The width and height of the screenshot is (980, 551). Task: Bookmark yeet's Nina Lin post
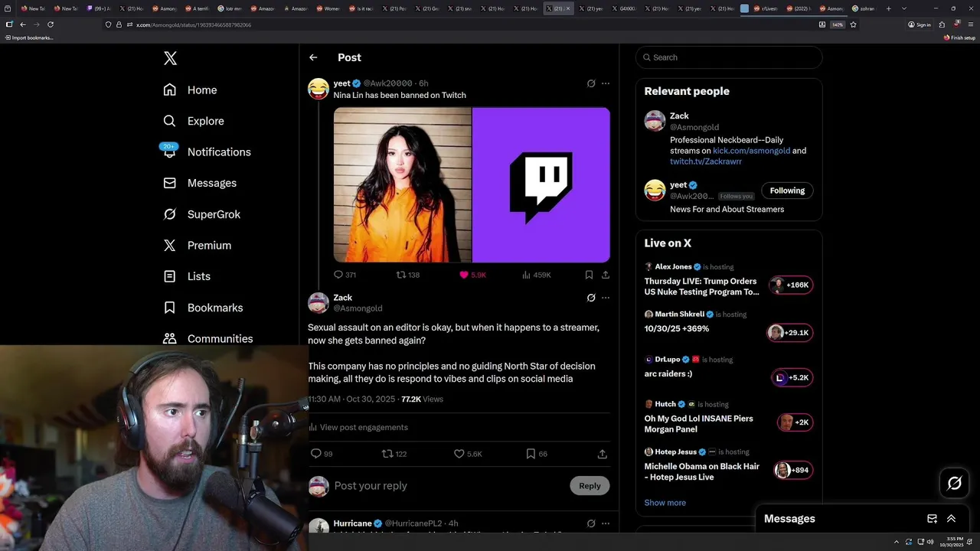[589, 275]
